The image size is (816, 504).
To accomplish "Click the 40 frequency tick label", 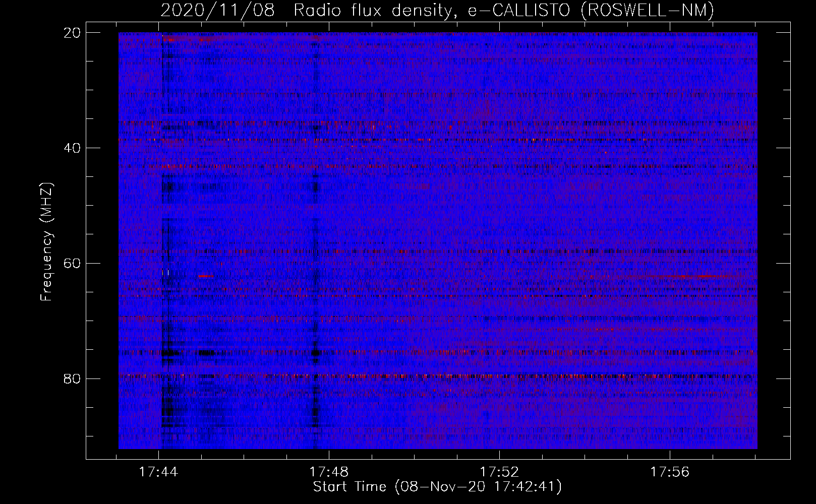I will [x=73, y=148].
